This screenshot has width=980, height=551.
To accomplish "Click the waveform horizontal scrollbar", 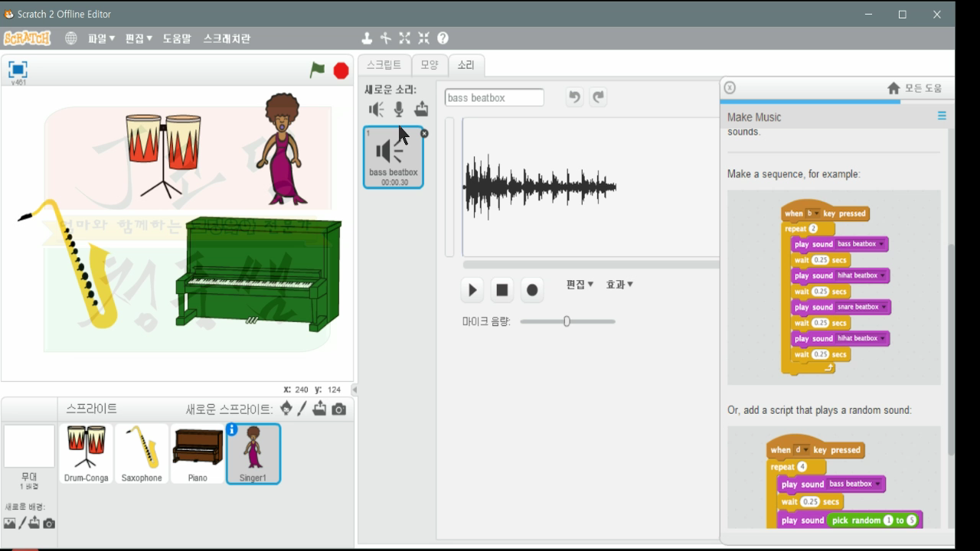I will coord(591,265).
